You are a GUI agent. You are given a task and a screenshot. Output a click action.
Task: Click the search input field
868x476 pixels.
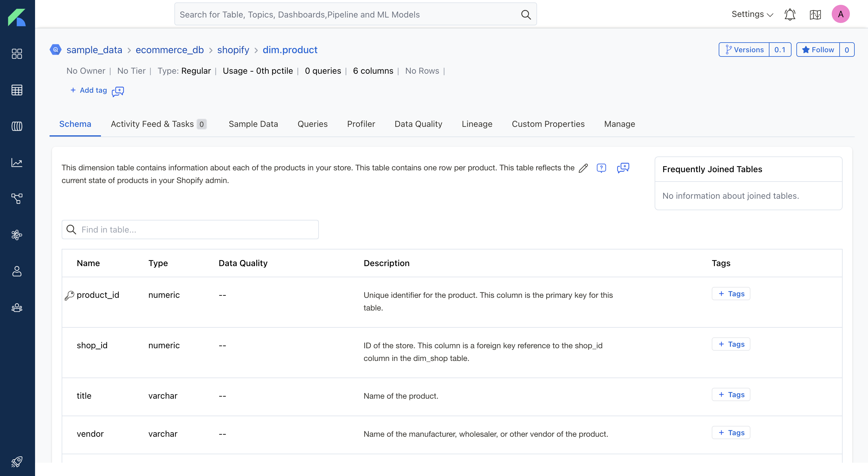356,14
